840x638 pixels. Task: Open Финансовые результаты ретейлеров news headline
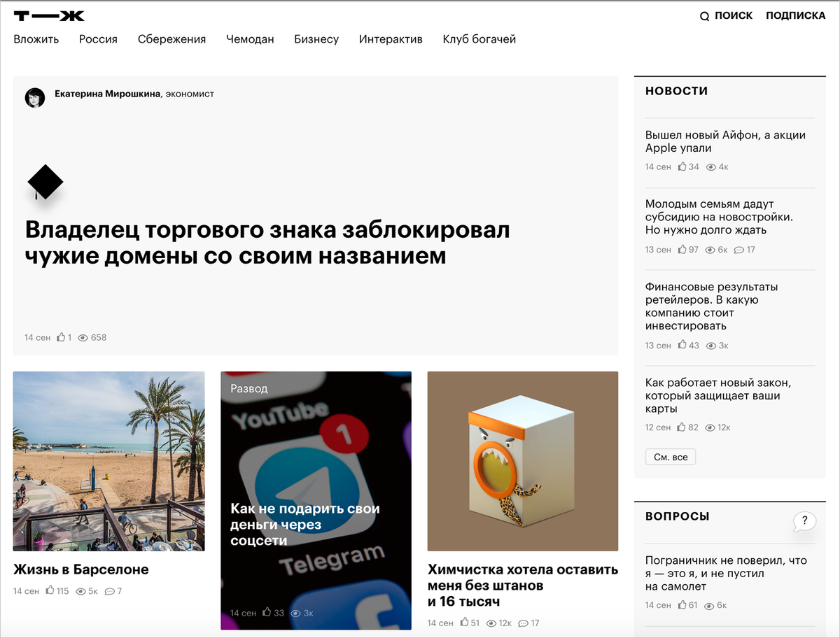pyautogui.click(x=711, y=306)
